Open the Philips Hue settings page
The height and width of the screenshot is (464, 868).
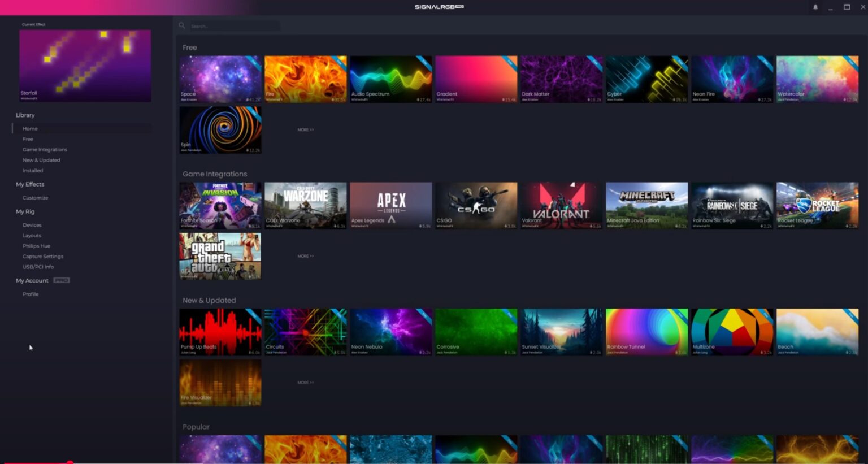(36, 245)
